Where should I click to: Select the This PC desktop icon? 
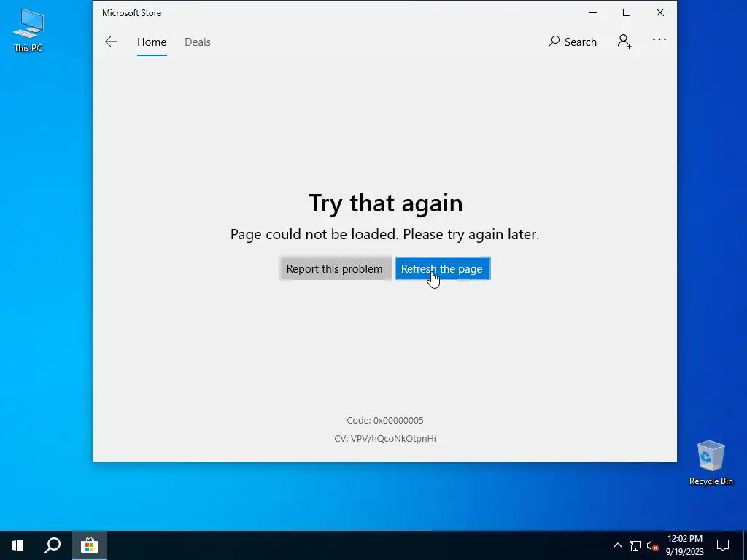[x=28, y=30]
